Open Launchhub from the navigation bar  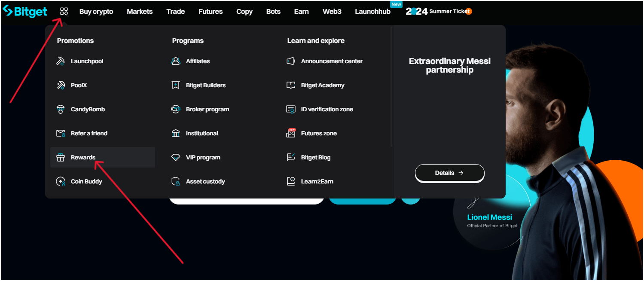(372, 12)
